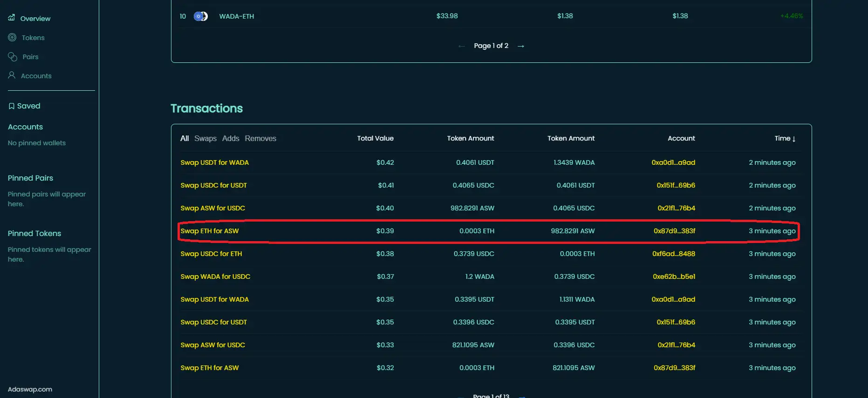Filter transactions by Swaps
The height and width of the screenshot is (398, 868).
click(205, 138)
